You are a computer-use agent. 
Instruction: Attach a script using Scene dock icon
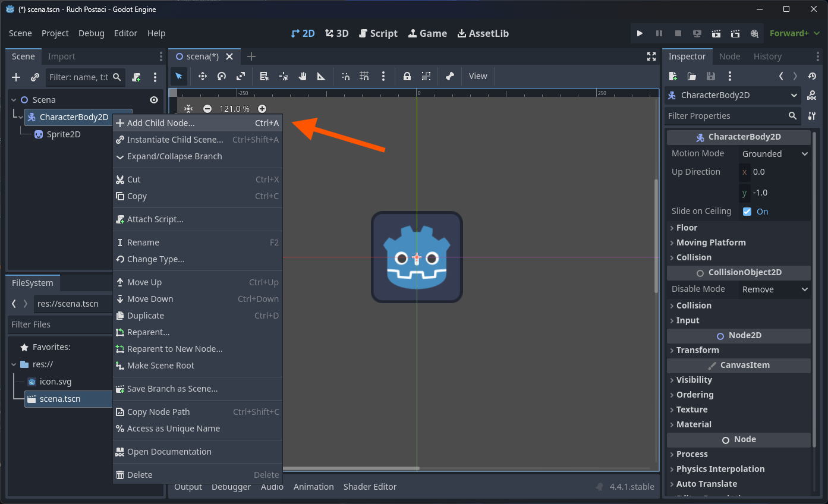pos(136,77)
